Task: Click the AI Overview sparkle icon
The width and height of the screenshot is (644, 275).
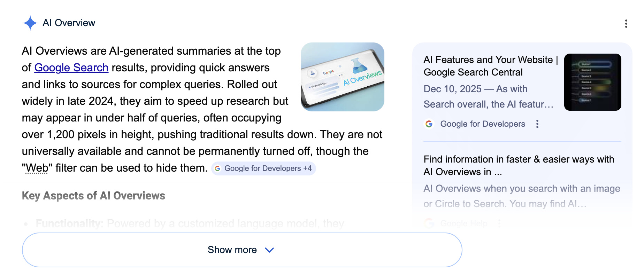Action: pos(30,23)
